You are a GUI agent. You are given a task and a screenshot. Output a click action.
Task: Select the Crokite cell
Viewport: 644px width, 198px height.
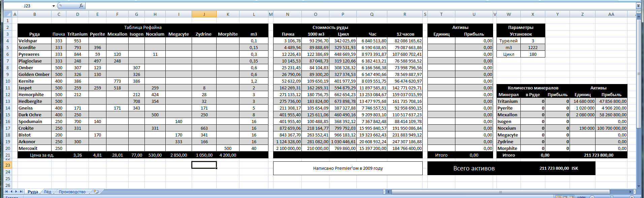[34, 128]
